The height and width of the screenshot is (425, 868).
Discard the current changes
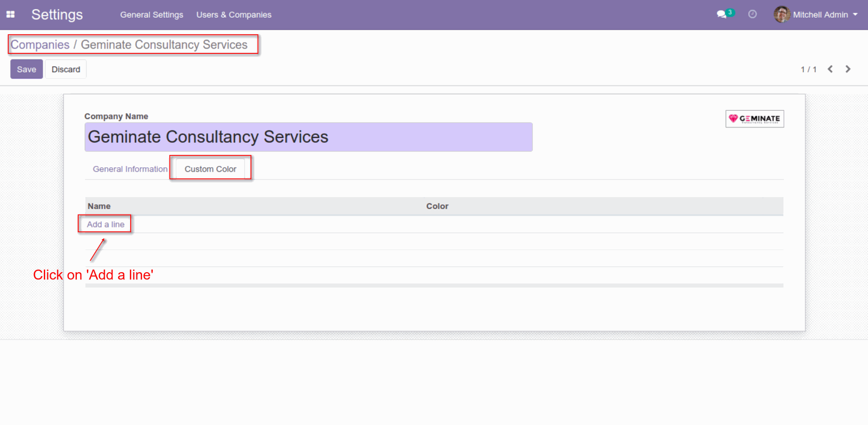pyautogui.click(x=66, y=69)
